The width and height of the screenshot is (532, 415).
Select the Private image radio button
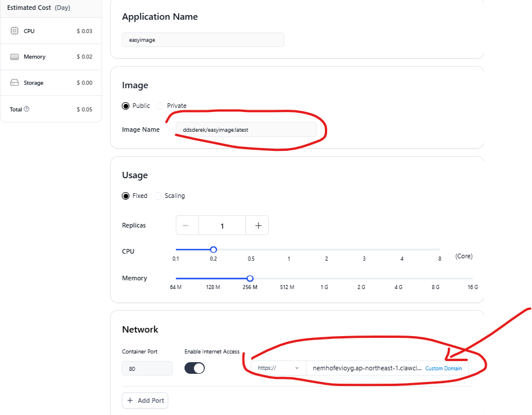point(161,106)
